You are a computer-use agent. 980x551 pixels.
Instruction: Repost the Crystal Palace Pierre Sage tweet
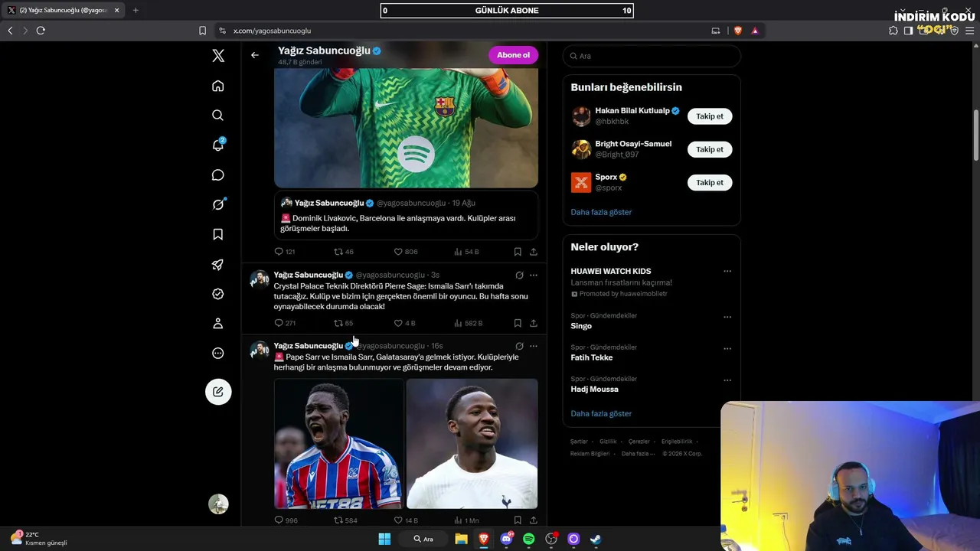(343, 323)
